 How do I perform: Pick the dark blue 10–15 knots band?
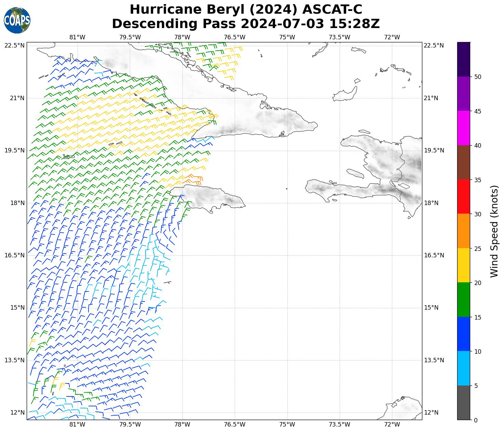click(x=463, y=334)
